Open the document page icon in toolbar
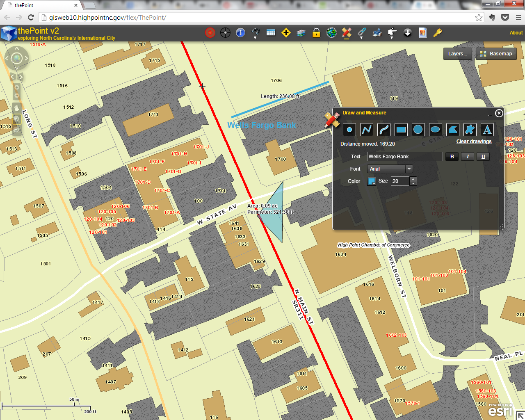525x420 pixels. [422, 33]
